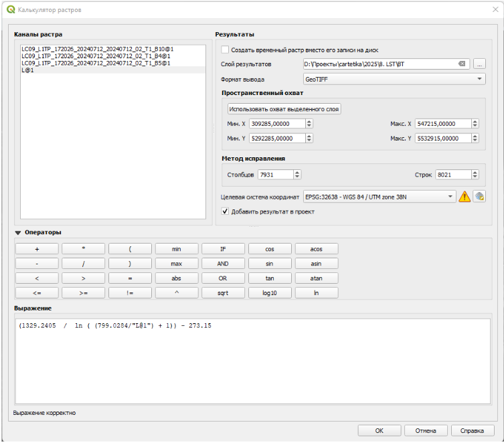Click the rows value field 8021
Image resolution: width=504 pixels, height=443 pixels.
pyautogui.click(x=453, y=175)
